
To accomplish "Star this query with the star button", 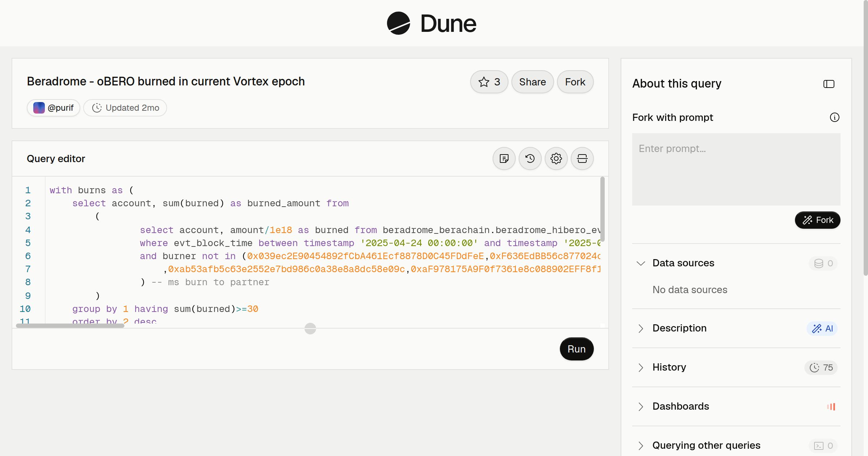I will point(489,82).
